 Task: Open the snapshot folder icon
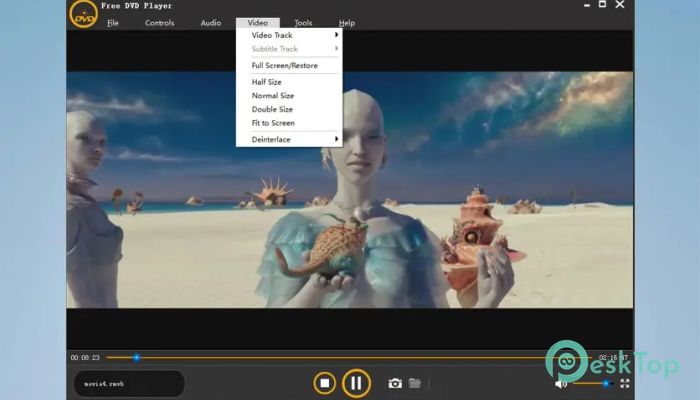click(415, 383)
